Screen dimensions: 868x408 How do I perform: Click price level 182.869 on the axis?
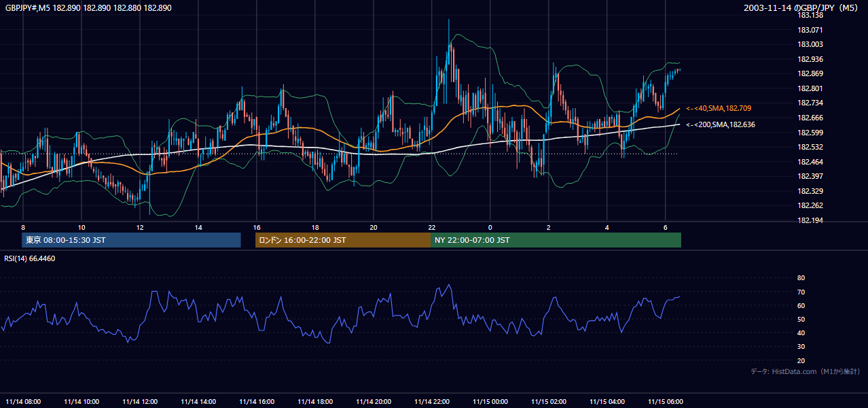pyautogui.click(x=810, y=73)
